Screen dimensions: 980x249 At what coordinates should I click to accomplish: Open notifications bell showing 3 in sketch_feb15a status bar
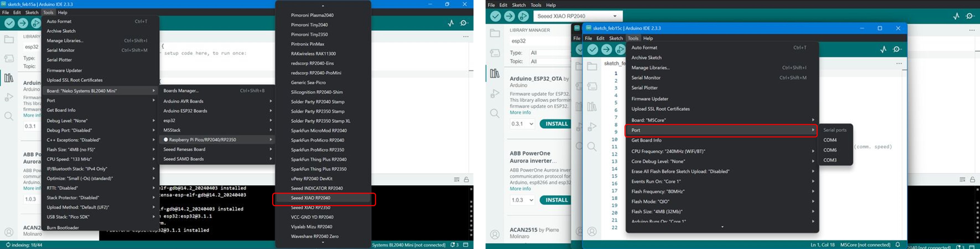coord(455,245)
